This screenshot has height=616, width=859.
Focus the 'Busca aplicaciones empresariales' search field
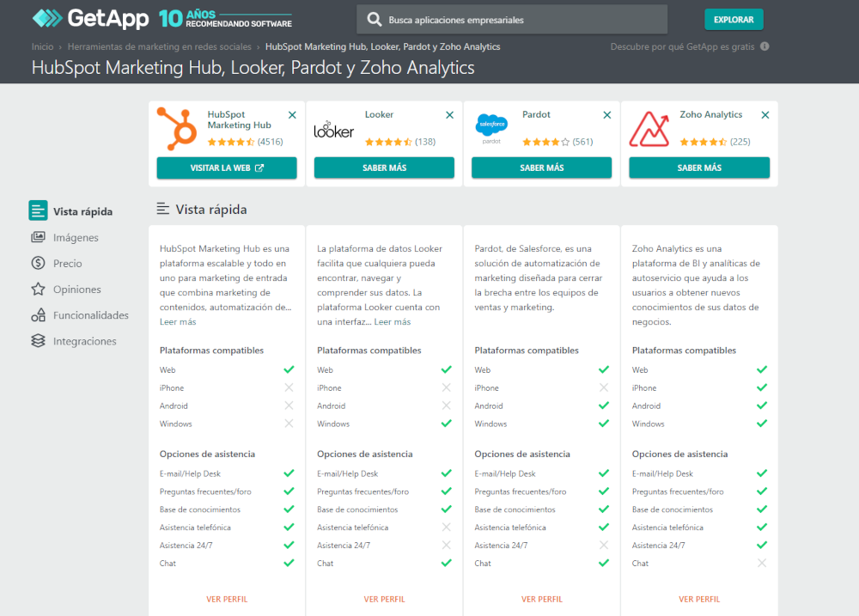[x=512, y=20]
